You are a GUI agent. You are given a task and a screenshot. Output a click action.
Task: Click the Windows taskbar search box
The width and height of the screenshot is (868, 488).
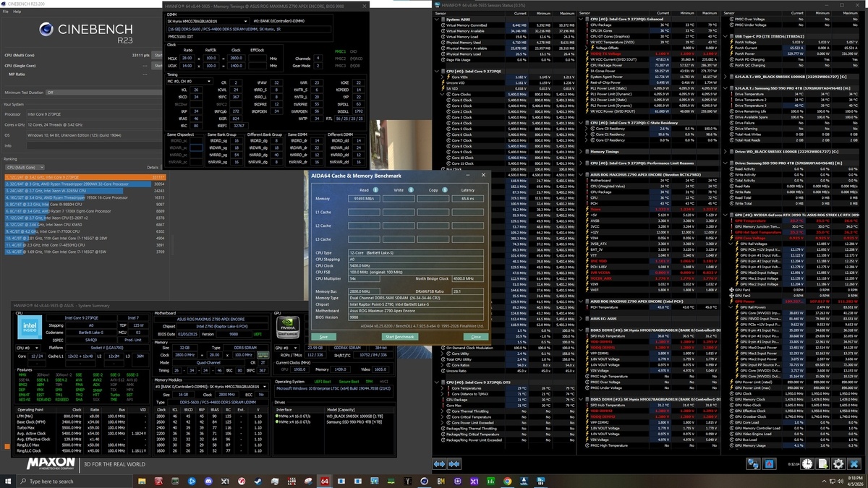[76, 481]
